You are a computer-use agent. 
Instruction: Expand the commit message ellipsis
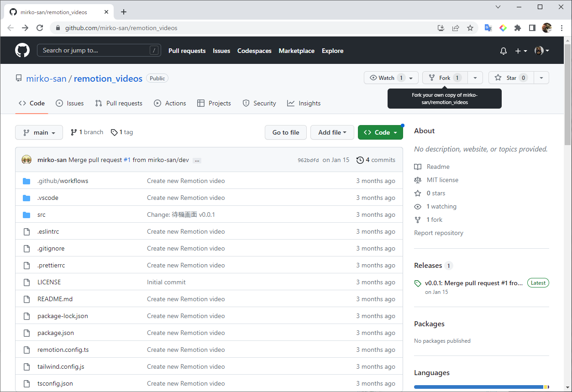pyautogui.click(x=197, y=160)
